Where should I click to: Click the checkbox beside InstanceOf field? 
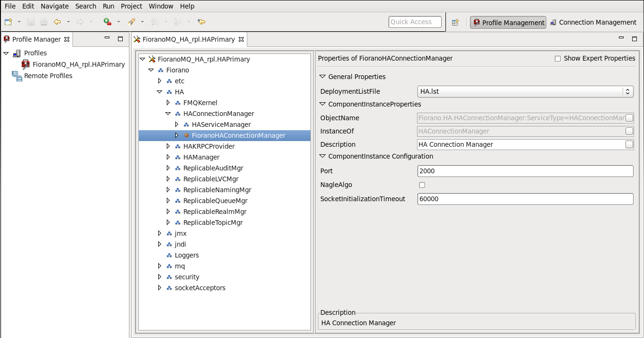pyautogui.click(x=629, y=131)
